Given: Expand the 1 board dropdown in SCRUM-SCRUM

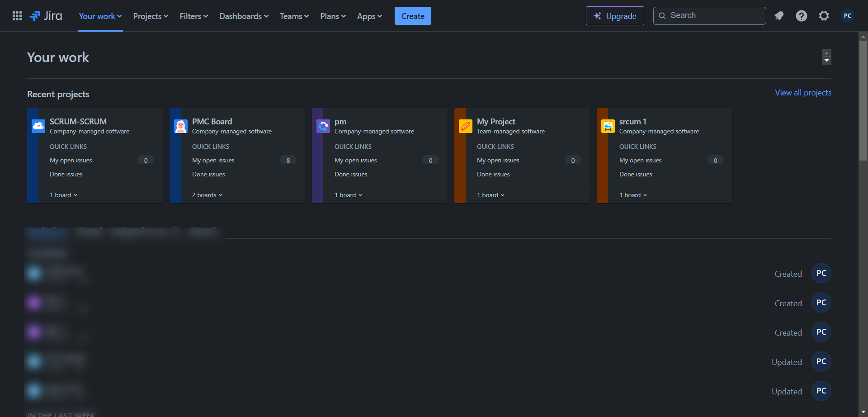Looking at the screenshot, I should [x=64, y=195].
